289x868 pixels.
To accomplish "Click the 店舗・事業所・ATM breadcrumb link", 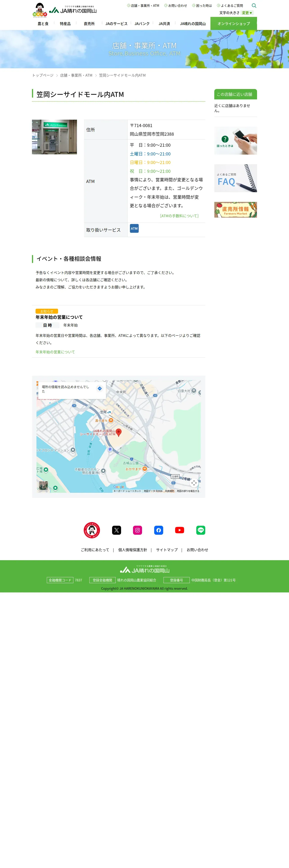I will [76, 75].
